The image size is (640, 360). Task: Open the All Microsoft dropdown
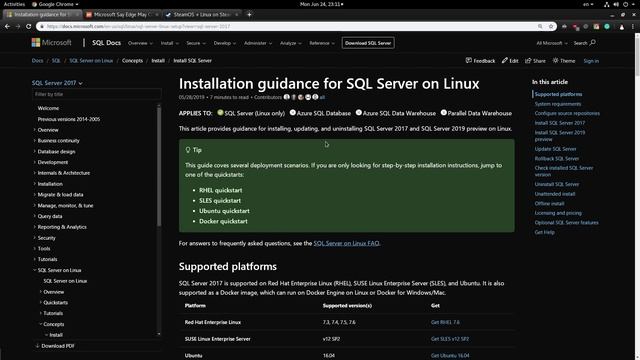pyautogui.click(x=552, y=43)
